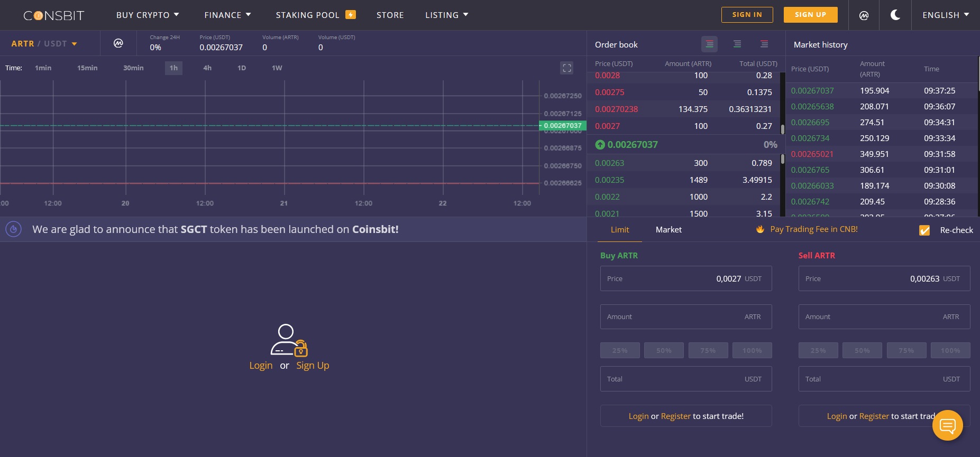This screenshot has width=980, height=457.
Task: Choose 100% in Sell ARTR panel
Action: (950, 350)
